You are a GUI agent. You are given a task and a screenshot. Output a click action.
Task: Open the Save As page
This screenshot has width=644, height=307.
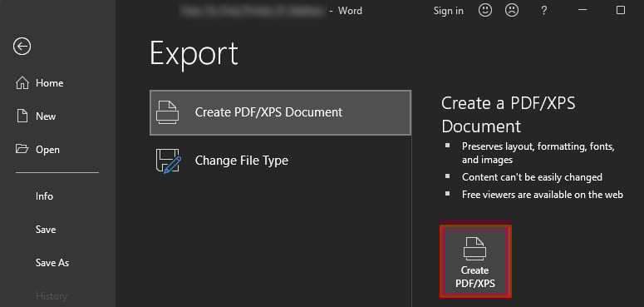[52, 263]
